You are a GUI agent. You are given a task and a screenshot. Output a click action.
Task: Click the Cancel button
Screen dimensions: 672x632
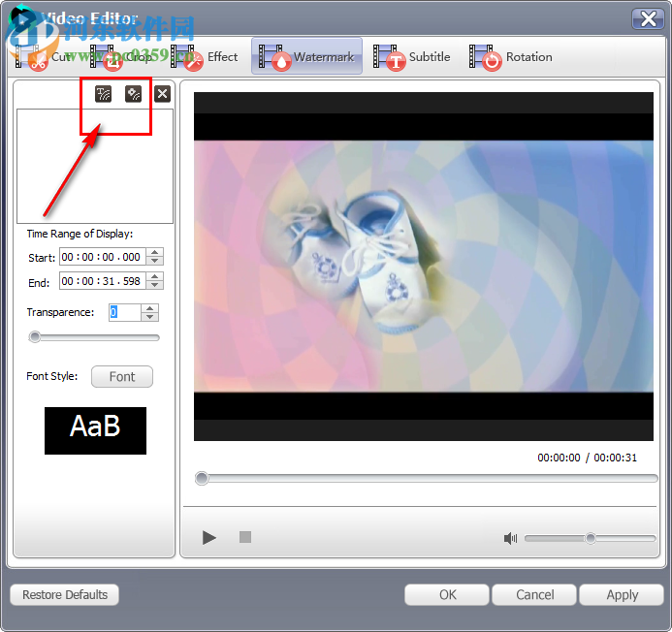point(534,595)
